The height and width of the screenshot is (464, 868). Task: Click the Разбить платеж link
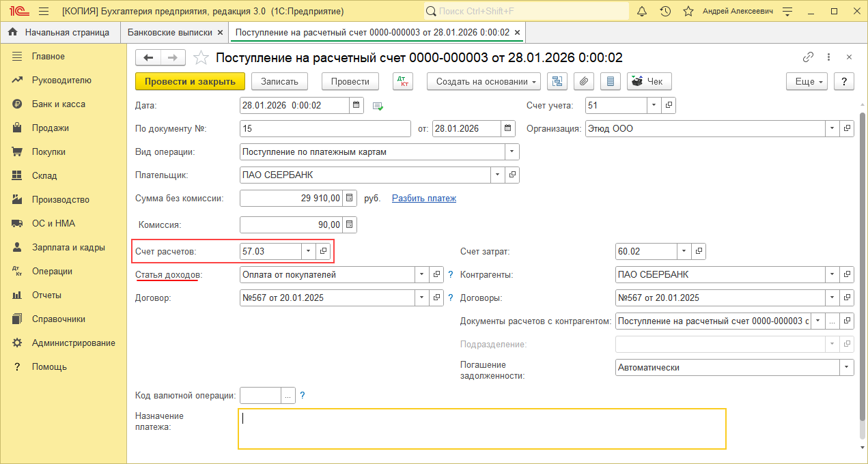click(423, 198)
